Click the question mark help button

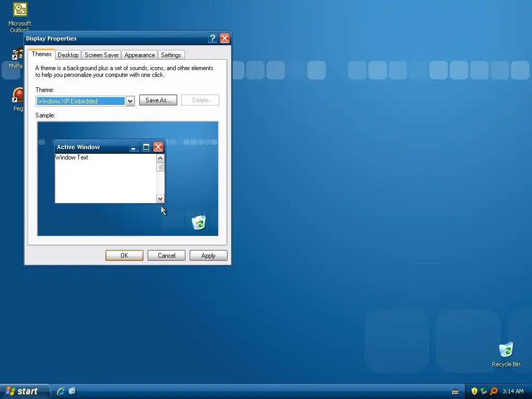(212, 38)
